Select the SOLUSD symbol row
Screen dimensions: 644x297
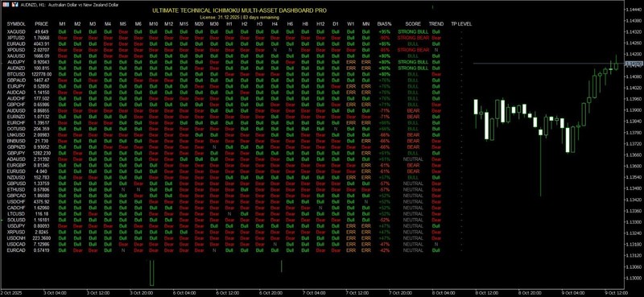[x=16, y=220]
